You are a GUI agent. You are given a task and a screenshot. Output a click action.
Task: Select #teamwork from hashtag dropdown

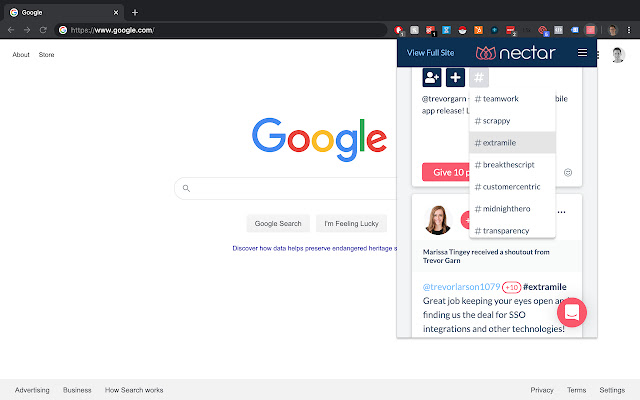tap(512, 99)
